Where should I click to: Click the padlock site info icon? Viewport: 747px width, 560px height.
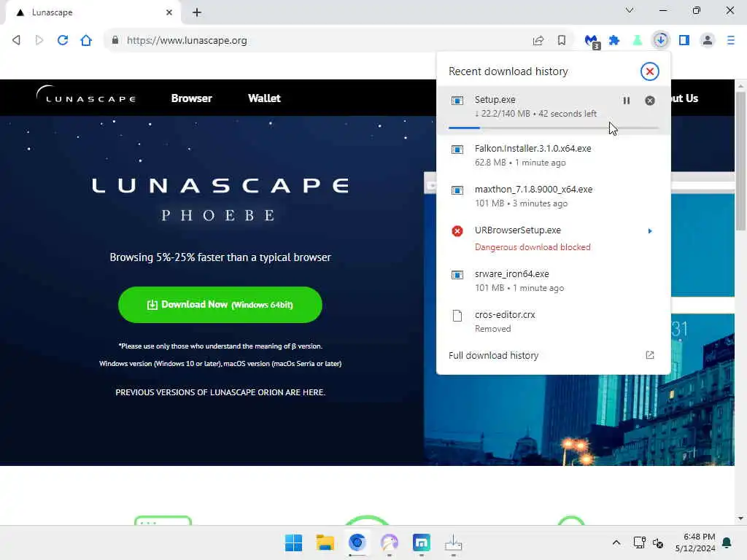(115, 41)
